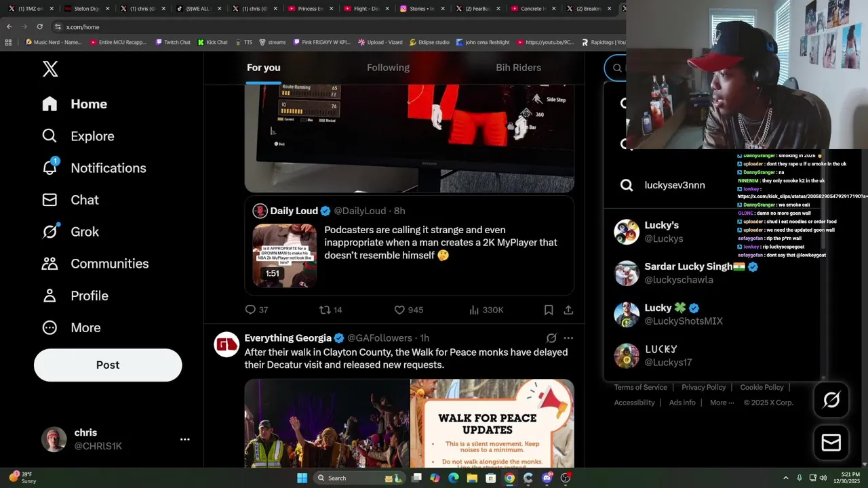Switch to the Bih Riders tab
Image resolution: width=868 pixels, height=488 pixels.
click(x=518, y=68)
